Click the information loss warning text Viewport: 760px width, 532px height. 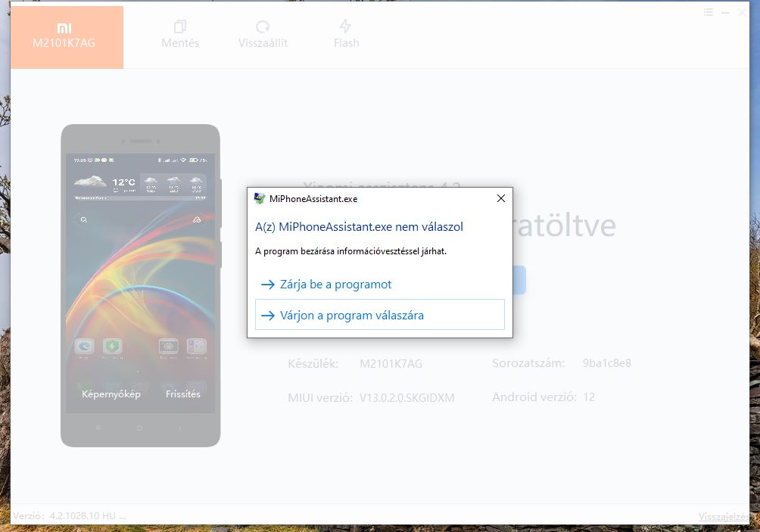[x=351, y=251]
